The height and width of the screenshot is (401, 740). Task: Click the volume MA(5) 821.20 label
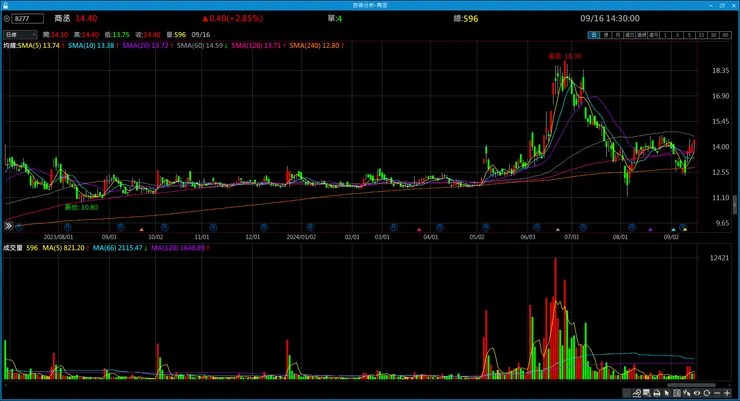point(64,248)
